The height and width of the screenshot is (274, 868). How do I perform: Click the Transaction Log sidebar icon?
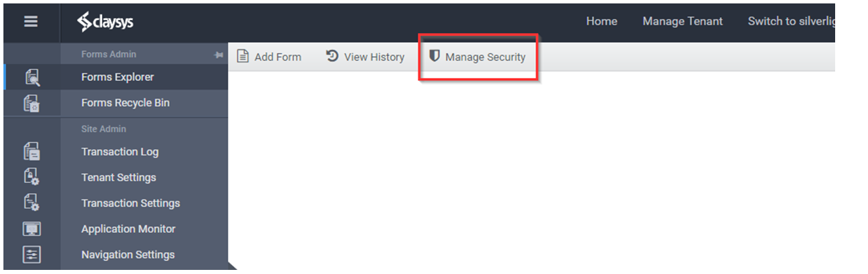point(31,152)
